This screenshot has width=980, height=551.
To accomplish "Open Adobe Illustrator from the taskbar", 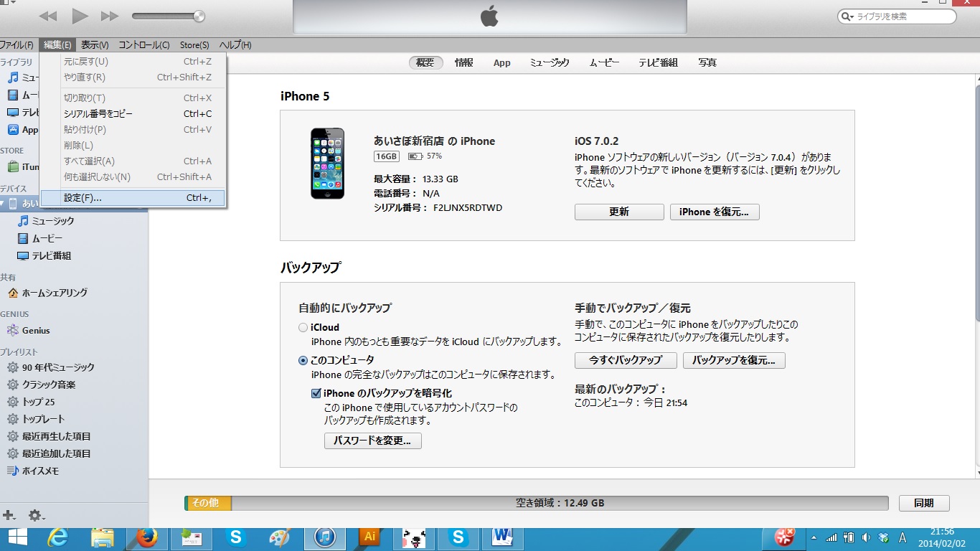I will pos(369,537).
